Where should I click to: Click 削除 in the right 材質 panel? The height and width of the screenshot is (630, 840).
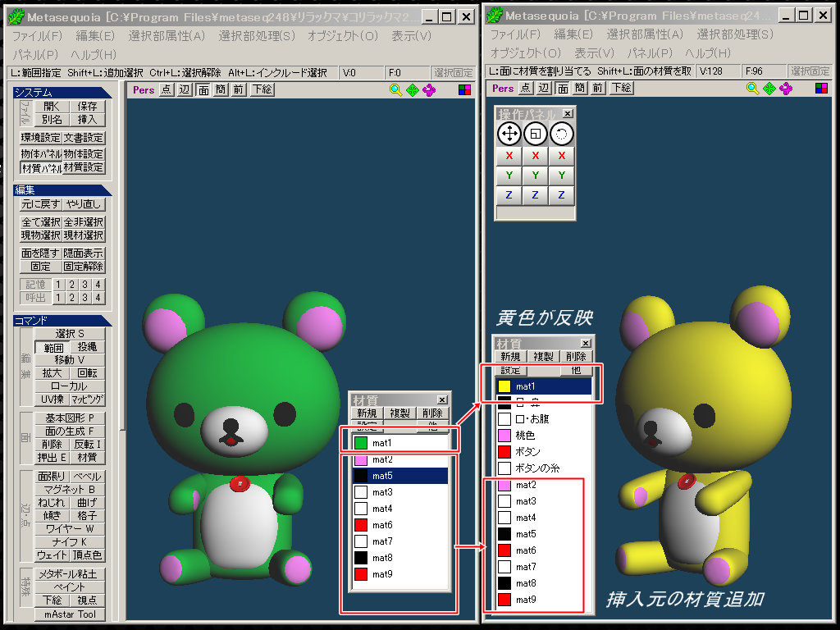(x=576, y=356)
